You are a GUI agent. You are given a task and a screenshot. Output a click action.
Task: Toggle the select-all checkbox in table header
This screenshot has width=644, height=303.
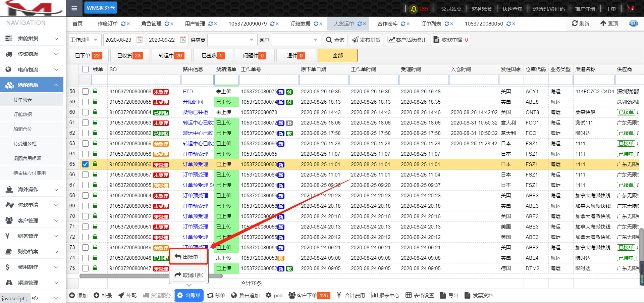[x=85, y=69]
